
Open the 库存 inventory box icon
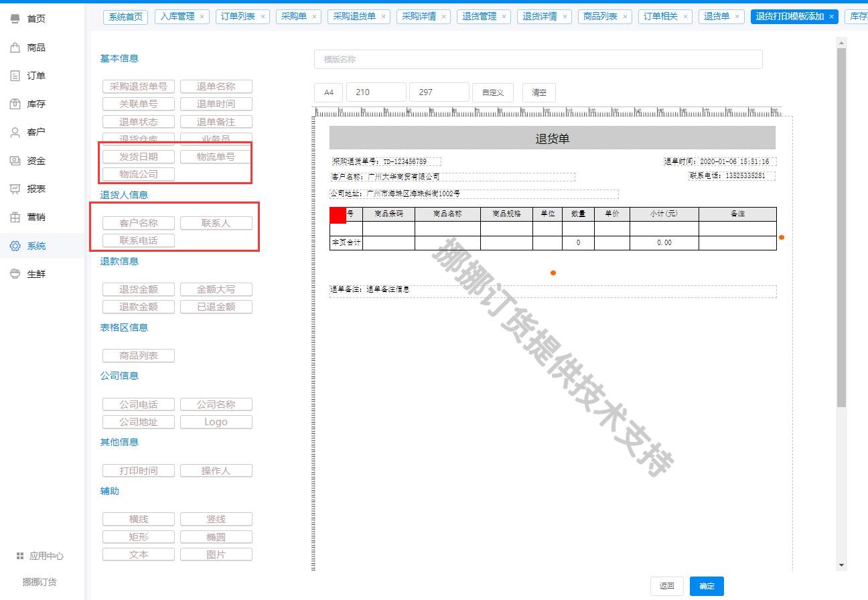click(x=15, y=104)
